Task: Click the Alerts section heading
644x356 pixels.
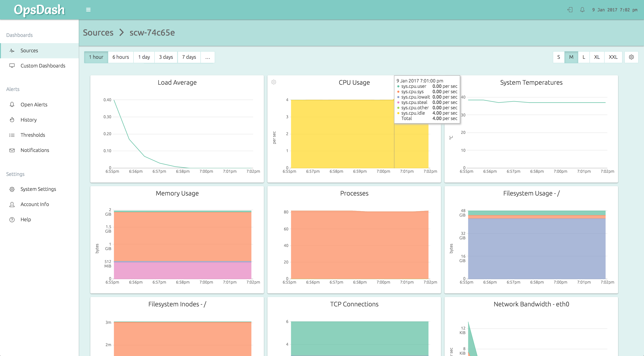Action: [x=13, y=89]
